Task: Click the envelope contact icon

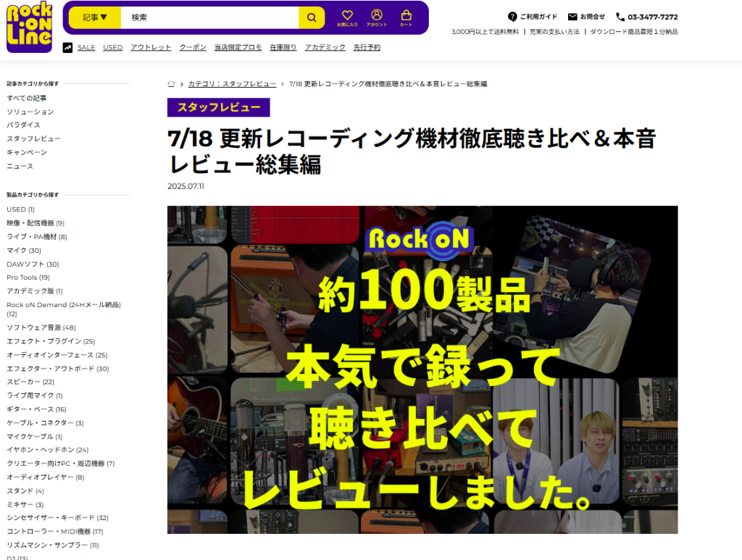Action: coord(572,17)
